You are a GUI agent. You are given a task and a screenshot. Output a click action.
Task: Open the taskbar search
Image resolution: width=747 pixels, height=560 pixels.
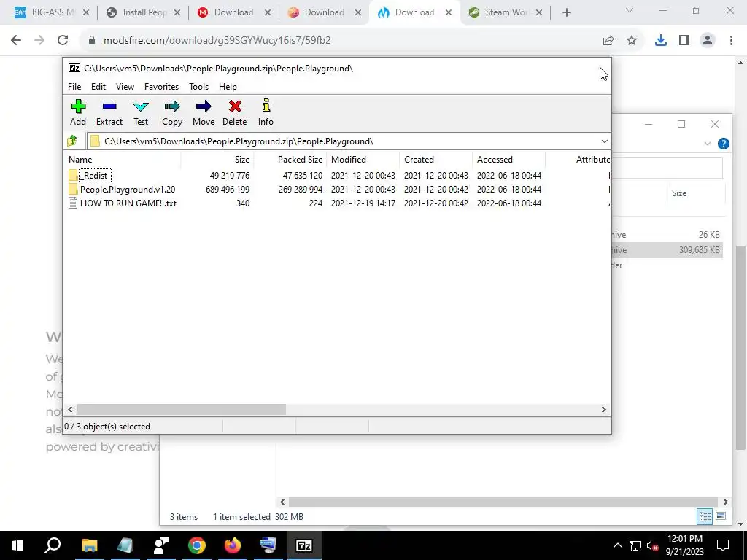tap(53, 545)
